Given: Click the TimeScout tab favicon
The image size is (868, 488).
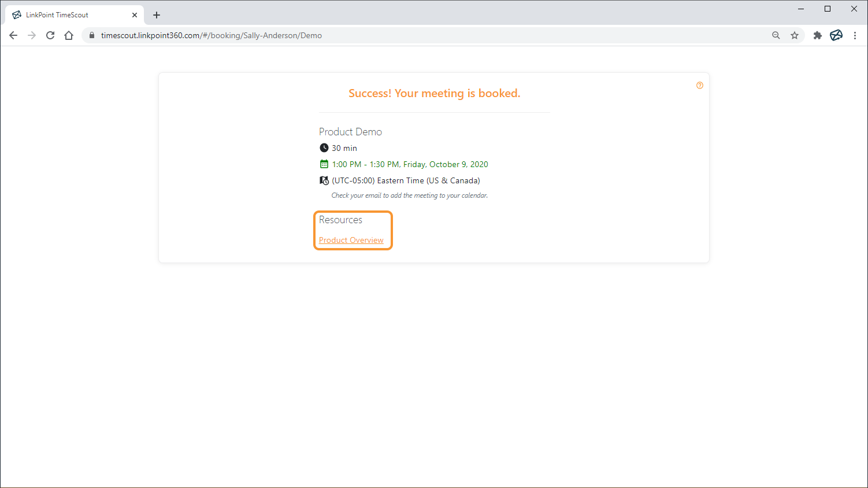Looking at the screenshot, I should [17, 15].
